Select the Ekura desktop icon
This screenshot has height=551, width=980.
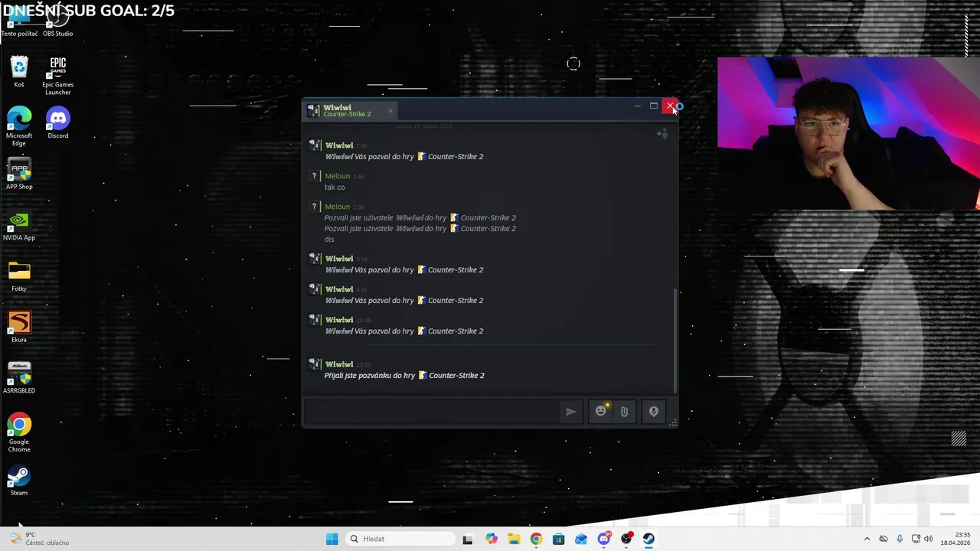point(19,327)
